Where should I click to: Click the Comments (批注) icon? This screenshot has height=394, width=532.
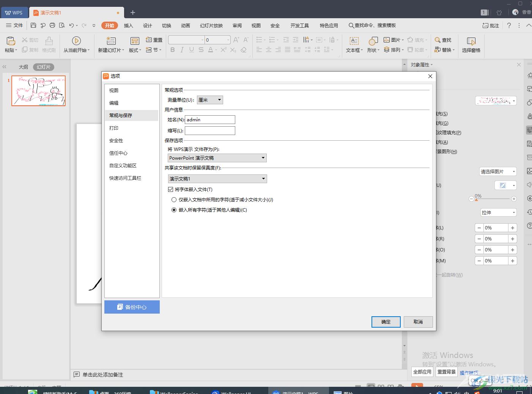pyautogui.click(x=485, y=25)
